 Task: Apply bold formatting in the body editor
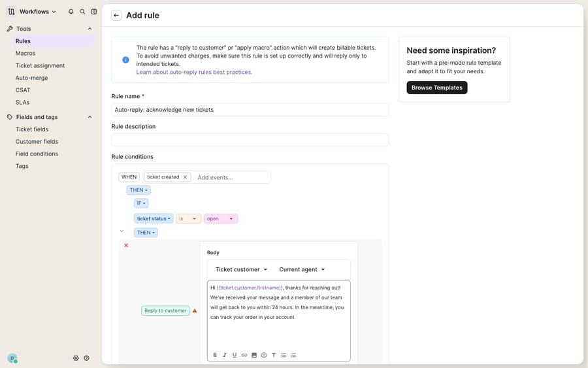pyautogui.click(x=215, y=355)
